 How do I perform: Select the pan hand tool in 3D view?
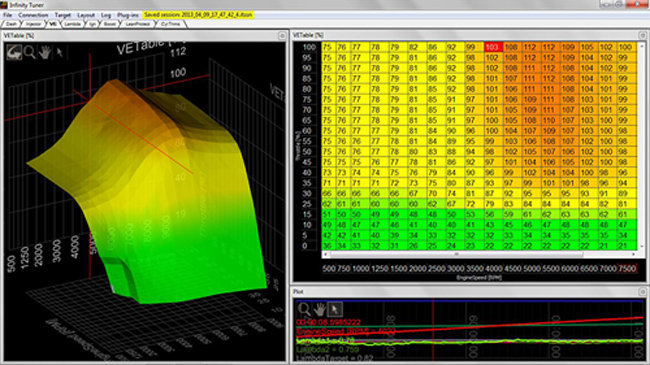pos(45,52)
